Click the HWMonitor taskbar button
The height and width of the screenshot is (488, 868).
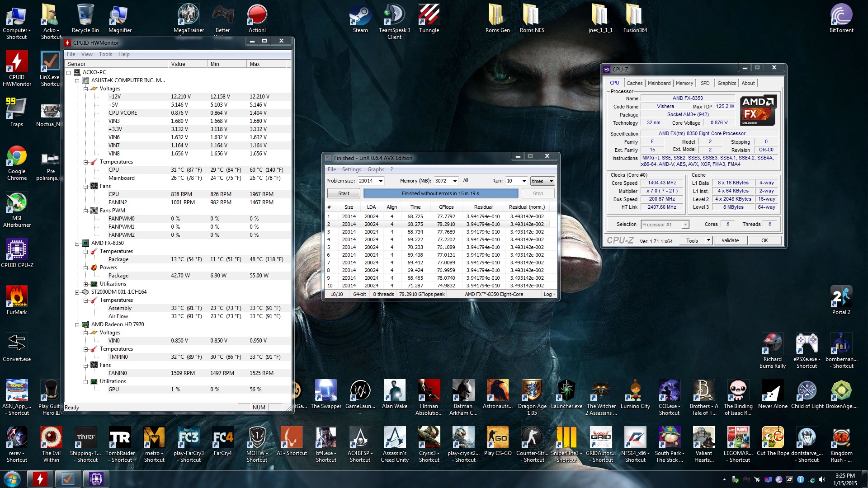point(40,479)
